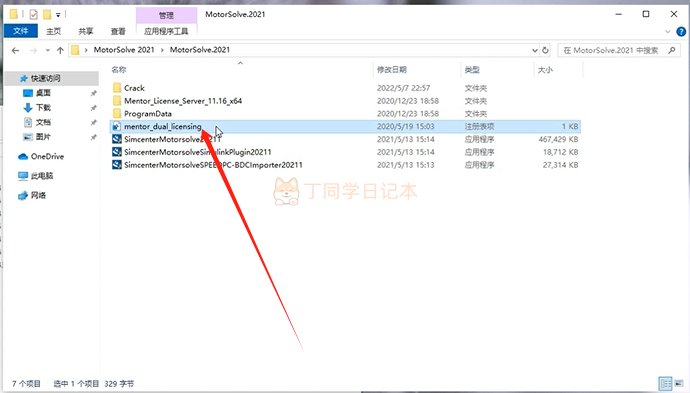Open the File tab
Image resolution: width=690 pixels, height=393 pixels.
(21, 31)
